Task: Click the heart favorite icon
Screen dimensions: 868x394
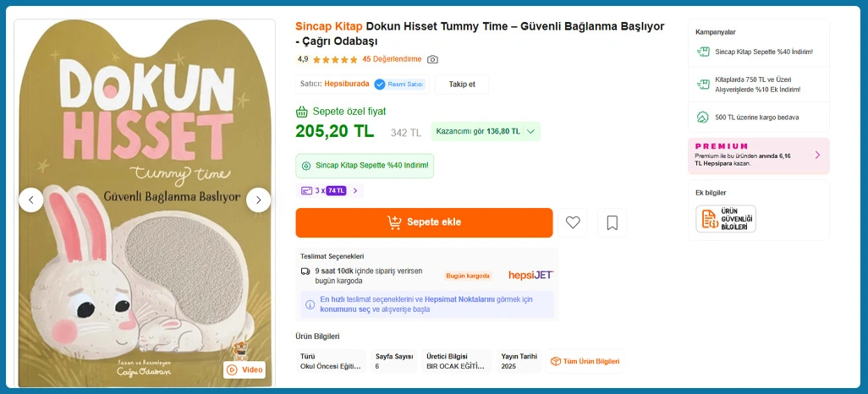Action: coord(573,222)
